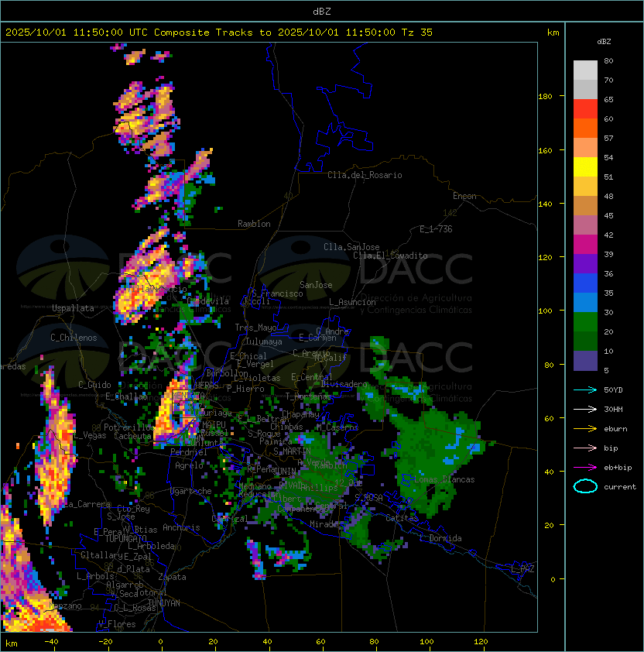
Task: Pick the blue 35–36 dBZ swatch
Action: pos(585,283)
